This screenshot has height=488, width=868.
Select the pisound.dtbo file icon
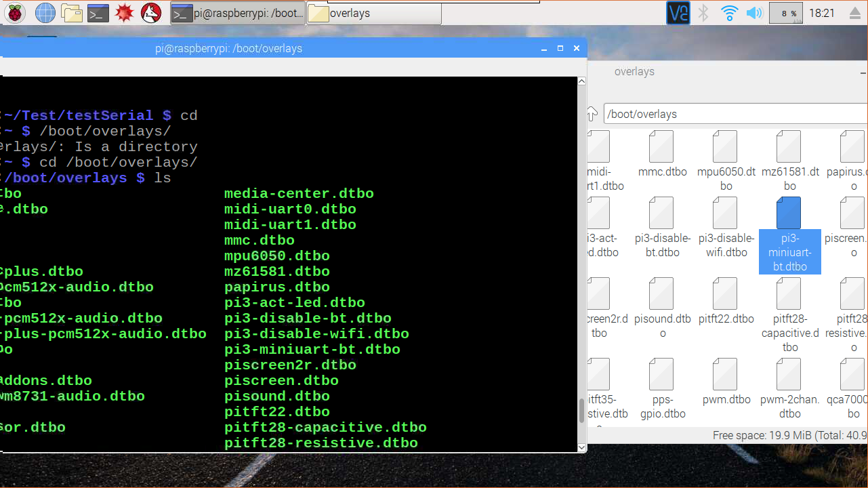click(661, 293)
